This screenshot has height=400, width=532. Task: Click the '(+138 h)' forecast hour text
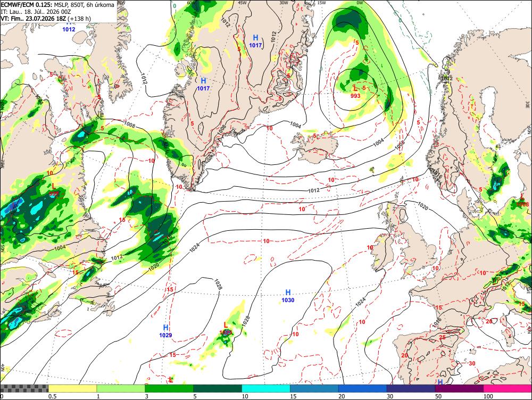click(79, 18)
